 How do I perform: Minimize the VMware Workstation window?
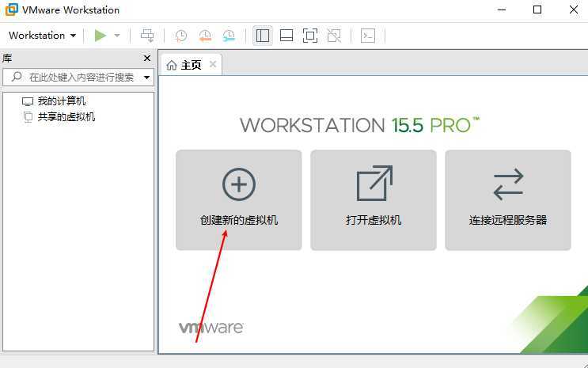click(x=502, y=9)
